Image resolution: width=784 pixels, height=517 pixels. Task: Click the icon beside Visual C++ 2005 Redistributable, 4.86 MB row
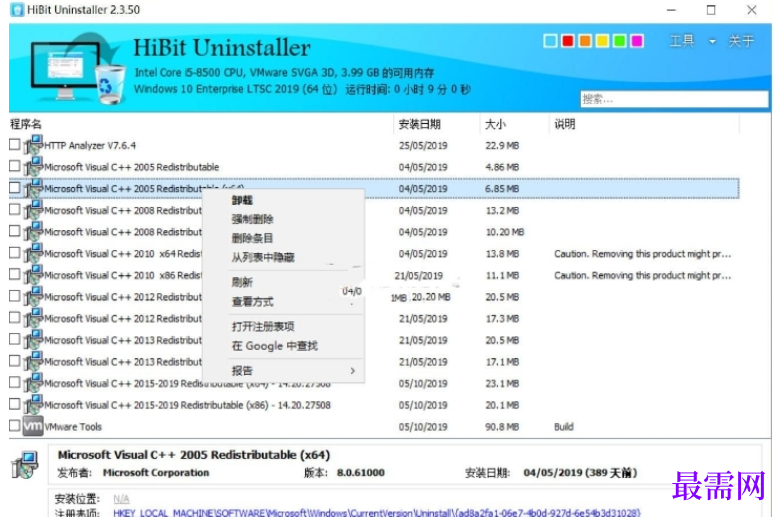tap(34, 166)
